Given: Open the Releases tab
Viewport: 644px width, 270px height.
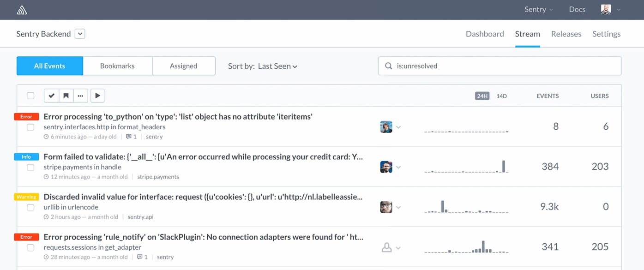Looking at the screenshot, I should [566, 34].
